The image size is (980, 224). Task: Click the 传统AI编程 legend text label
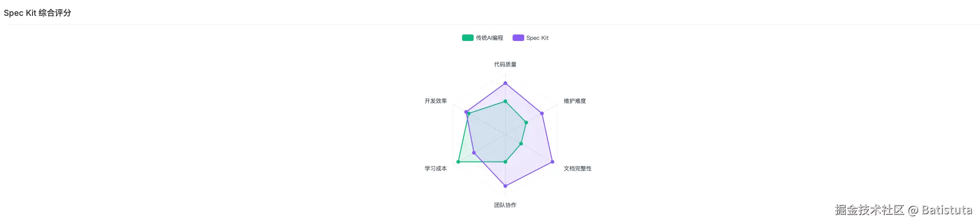coord(489,38)
